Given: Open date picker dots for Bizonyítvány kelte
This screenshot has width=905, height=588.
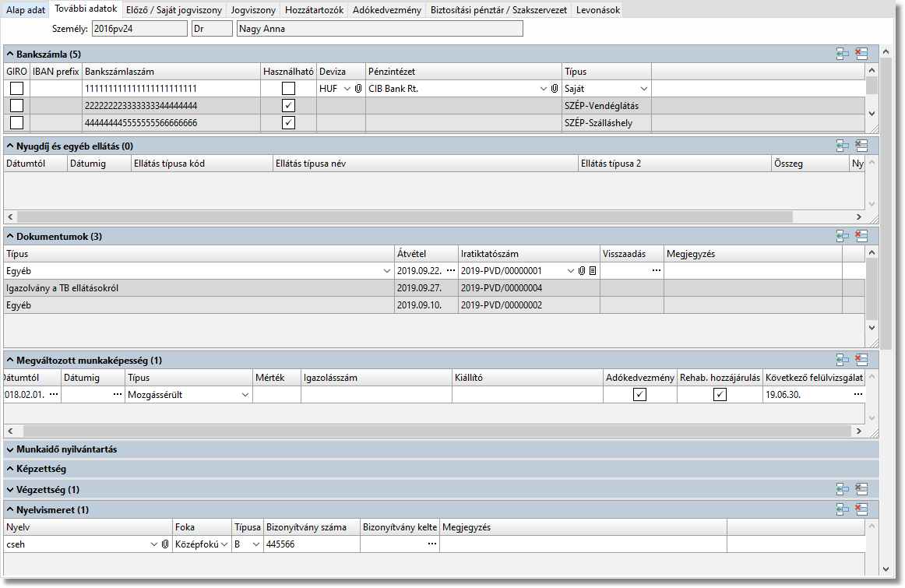Looking at the screenshot, I should click(431, 544).
